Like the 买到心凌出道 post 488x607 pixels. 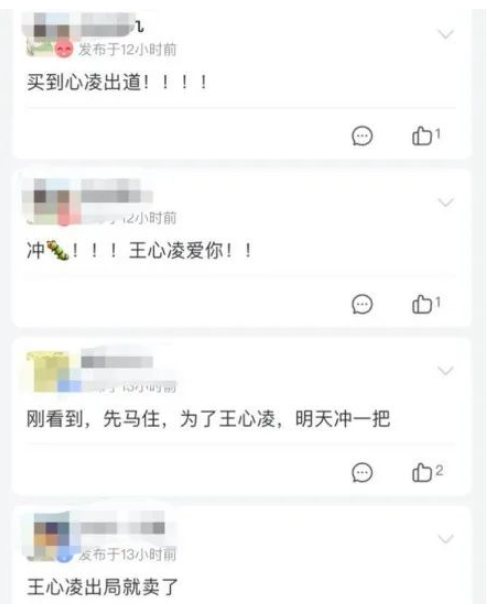tap(426, 135)
